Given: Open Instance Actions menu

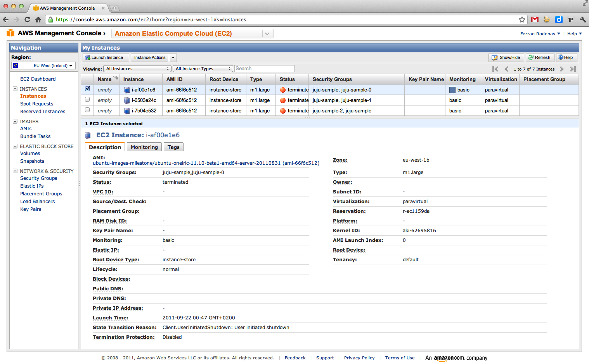Looking at the screenshot, I should pyautogui.click(x=150, y=57).
